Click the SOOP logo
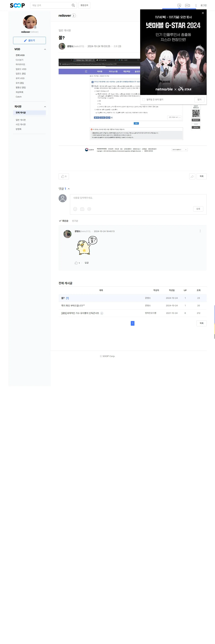The image size is (215, 644). [x=17, y=5]
